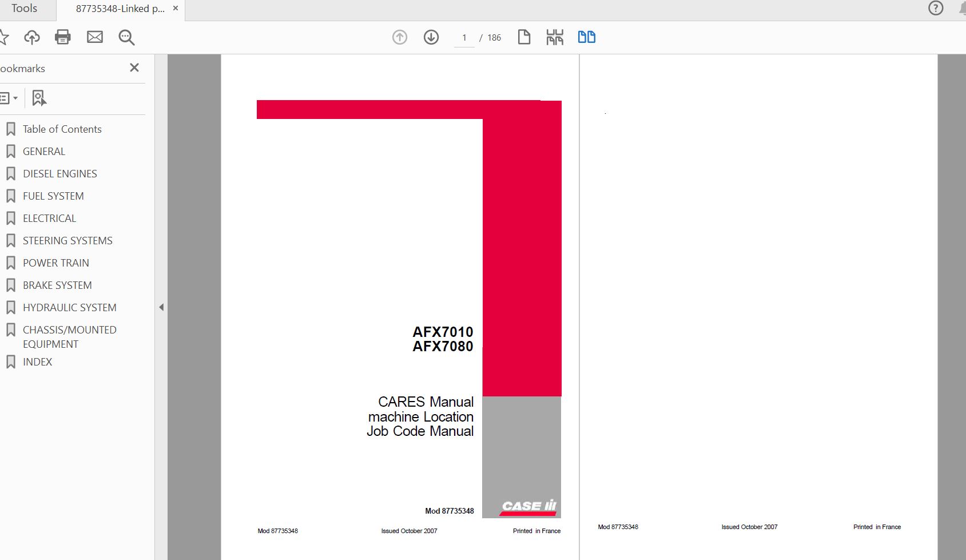Select the HYDRAULIC SYSTEM bookmark
Screen dimensions: 966x560
pyautogui.click(x=70, y=308)
